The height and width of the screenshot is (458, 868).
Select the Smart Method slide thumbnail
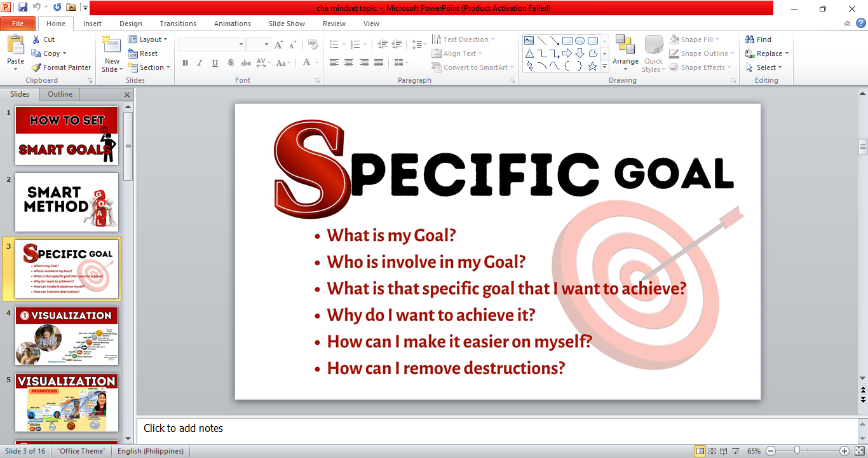point(67,202)
